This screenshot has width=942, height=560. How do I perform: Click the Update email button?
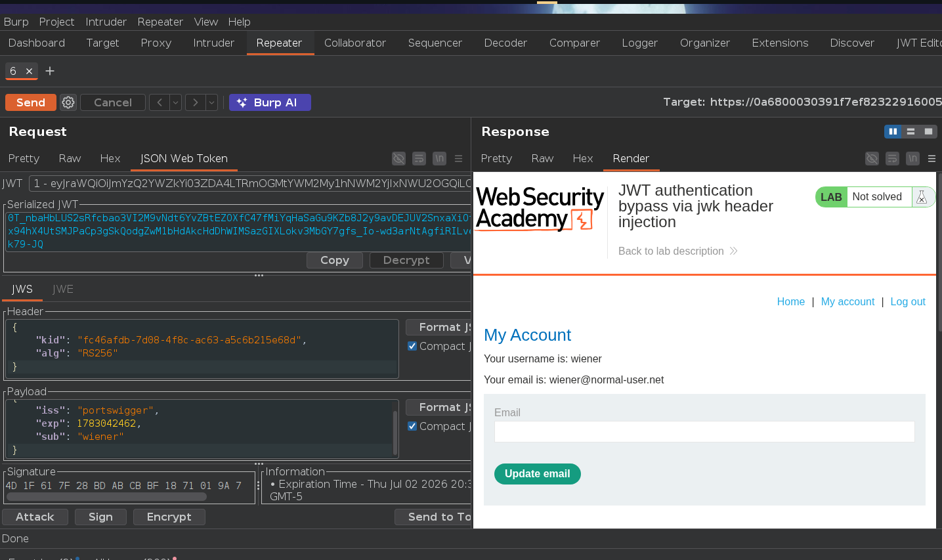tap(537, 473)
